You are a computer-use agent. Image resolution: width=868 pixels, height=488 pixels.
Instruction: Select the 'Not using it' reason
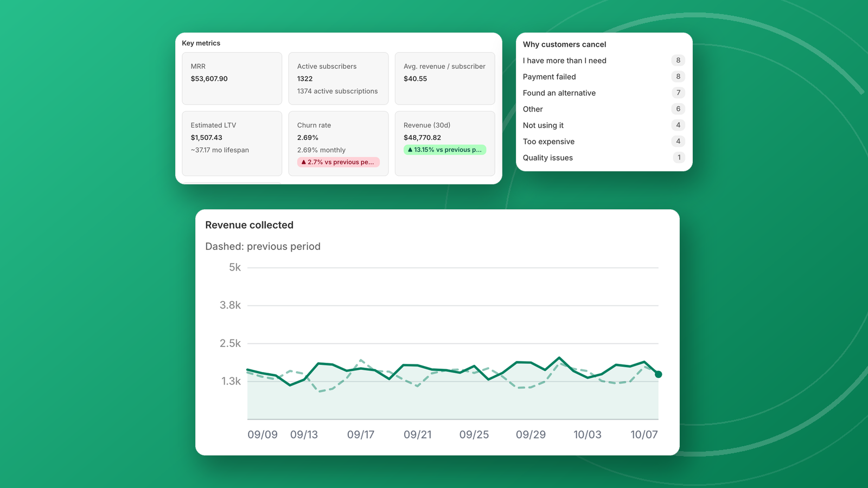point(543,126)
